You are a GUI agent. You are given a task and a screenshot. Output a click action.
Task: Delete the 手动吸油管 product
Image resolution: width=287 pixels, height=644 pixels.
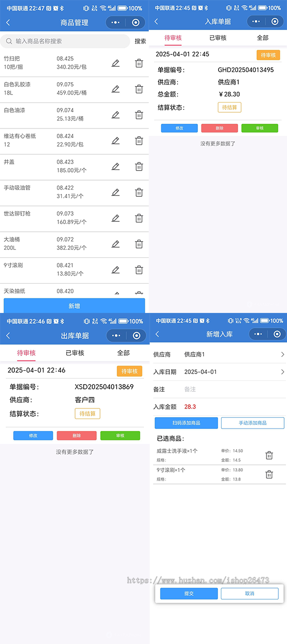pos(139,192)
